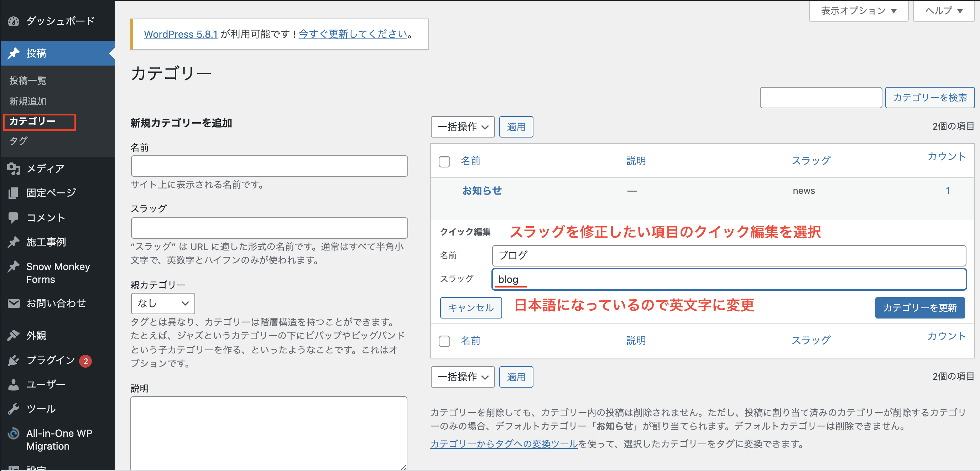
Task: Open the ダッシュボード dashboard icon
Action: point(14,21)
